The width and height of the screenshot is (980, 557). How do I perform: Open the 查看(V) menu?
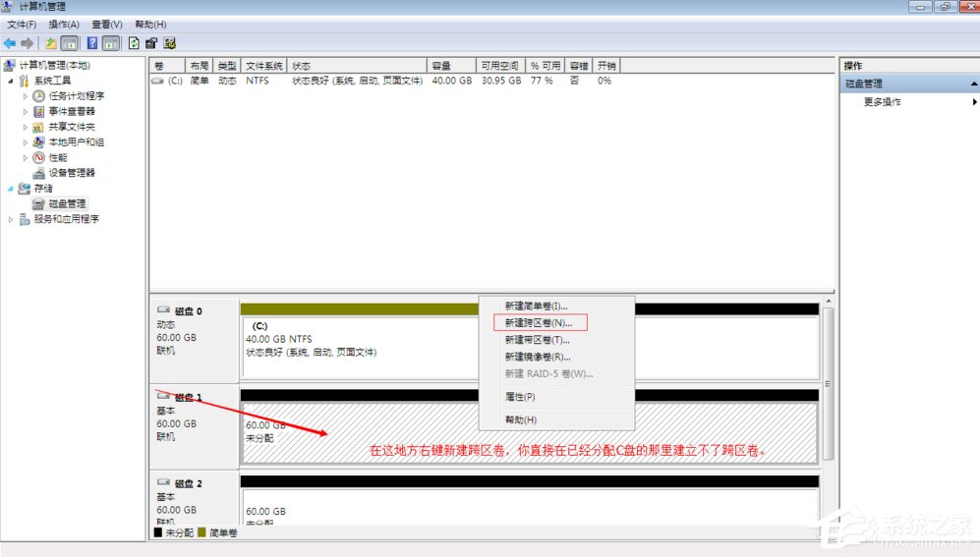(x=107, y=25)
